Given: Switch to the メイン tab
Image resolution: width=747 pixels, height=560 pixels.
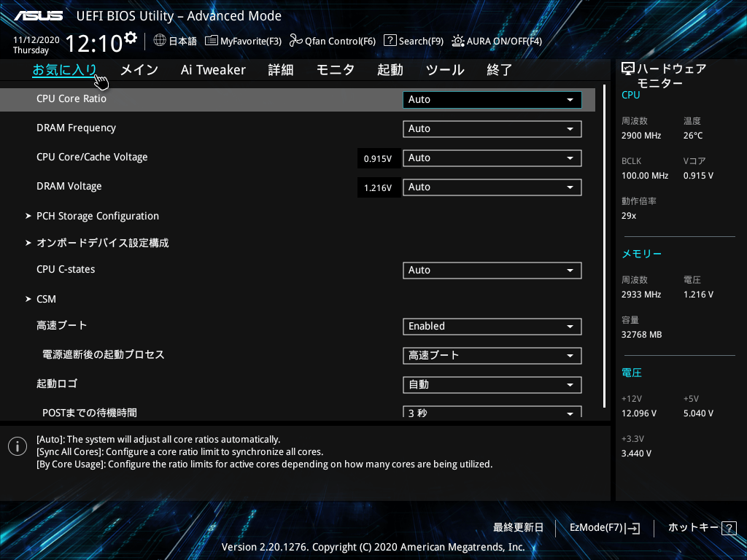Looking at the screenshot, I should (x=139, y=70).
